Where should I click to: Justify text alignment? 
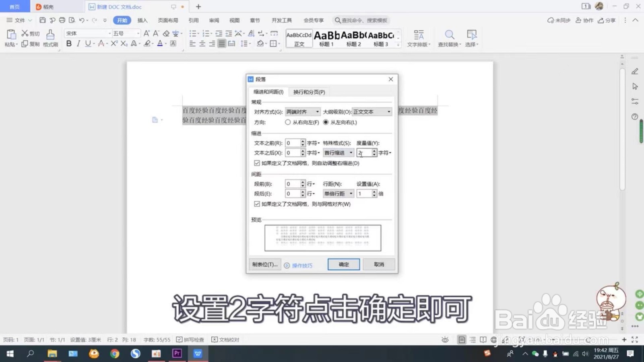[x=221, y=43]
